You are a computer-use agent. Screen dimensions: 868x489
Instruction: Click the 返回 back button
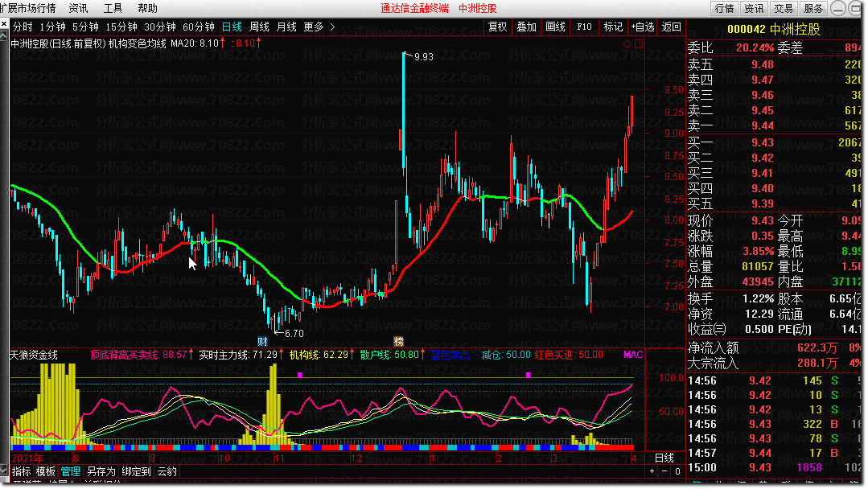coord(671,27)
